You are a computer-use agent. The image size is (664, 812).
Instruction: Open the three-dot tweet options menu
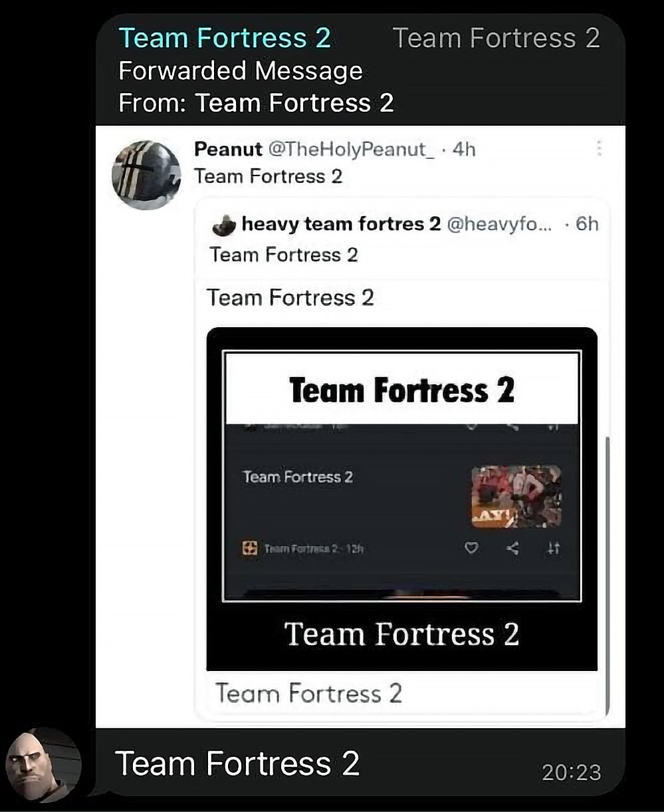[599, 148]
